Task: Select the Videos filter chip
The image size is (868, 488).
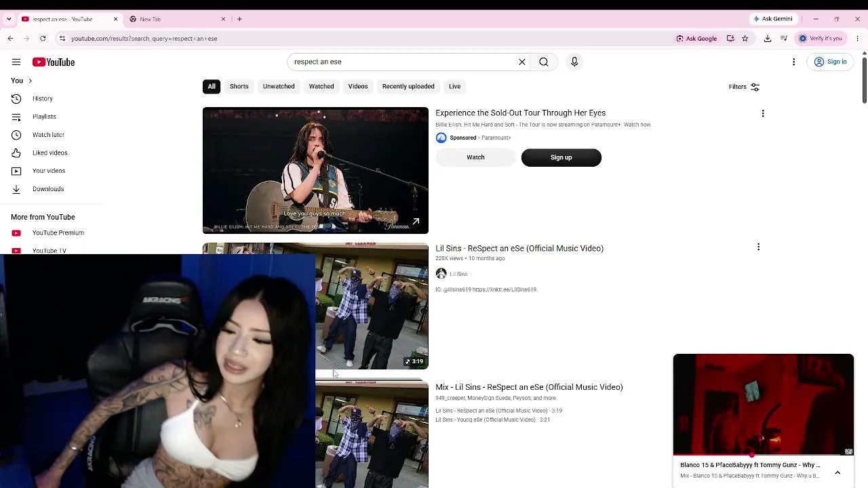Action: [358, 87]
